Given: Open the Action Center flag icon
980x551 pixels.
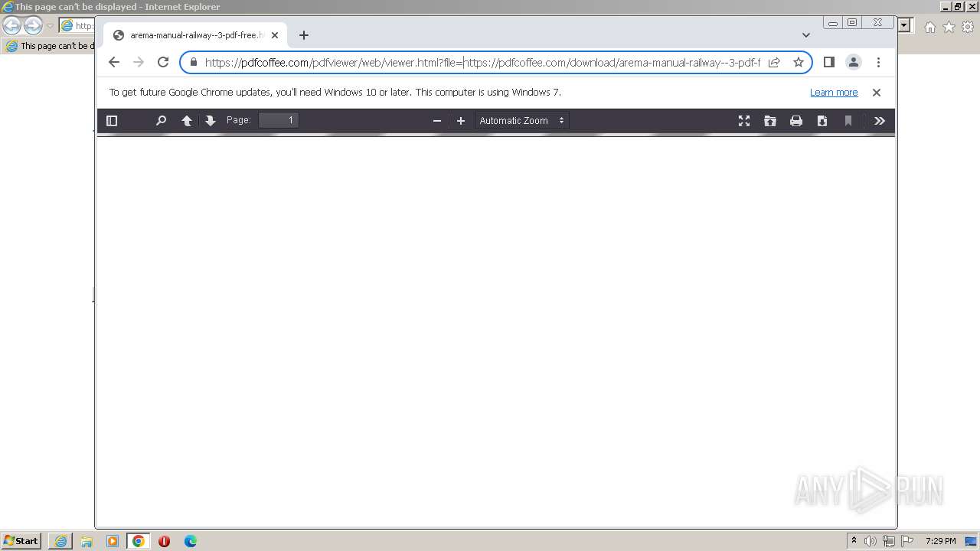Looking at the screenshot, I should [907, 541].
